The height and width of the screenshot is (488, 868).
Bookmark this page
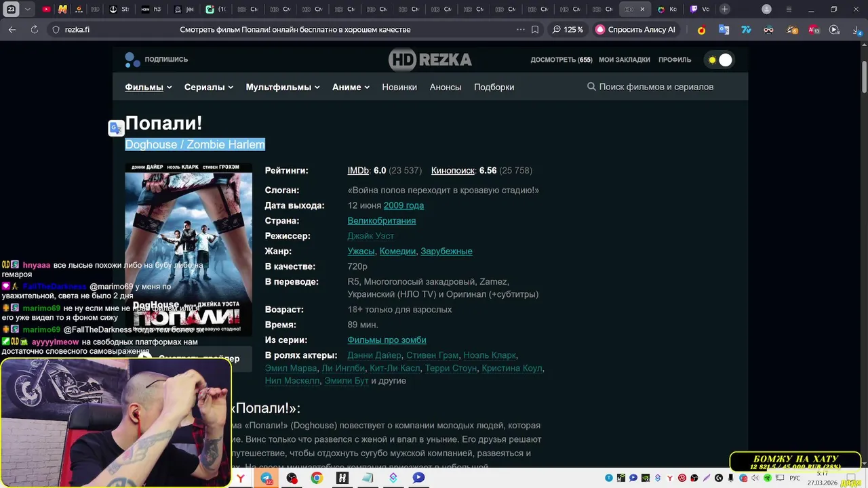pyautogui.click(x=535, y=30)
